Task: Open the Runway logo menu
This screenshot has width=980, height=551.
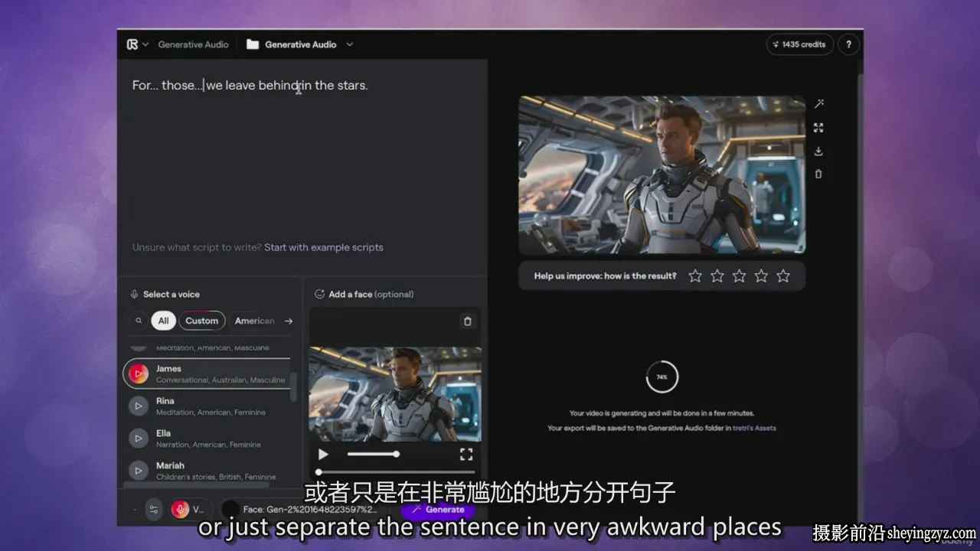Action: point(137,44)
